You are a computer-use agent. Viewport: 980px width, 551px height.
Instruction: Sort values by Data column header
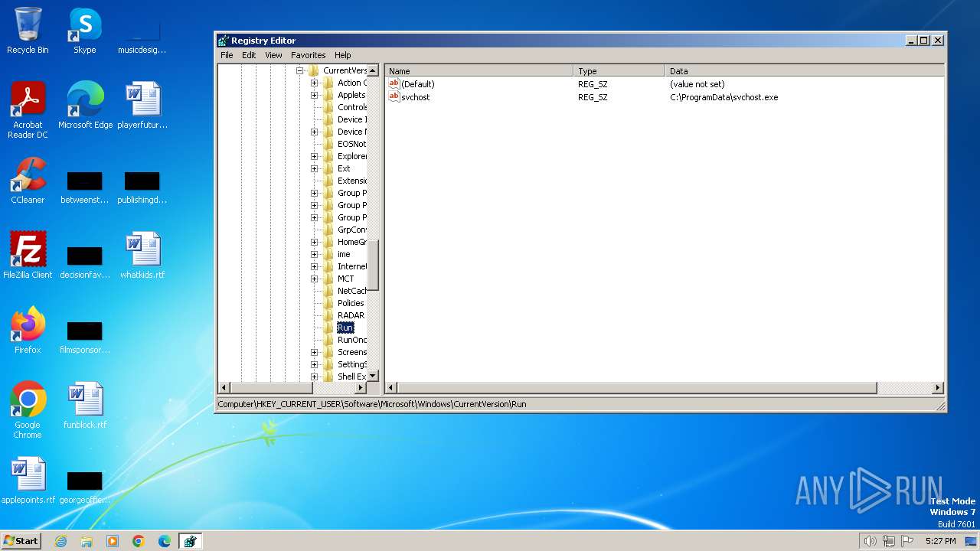(x=804, y=70)
